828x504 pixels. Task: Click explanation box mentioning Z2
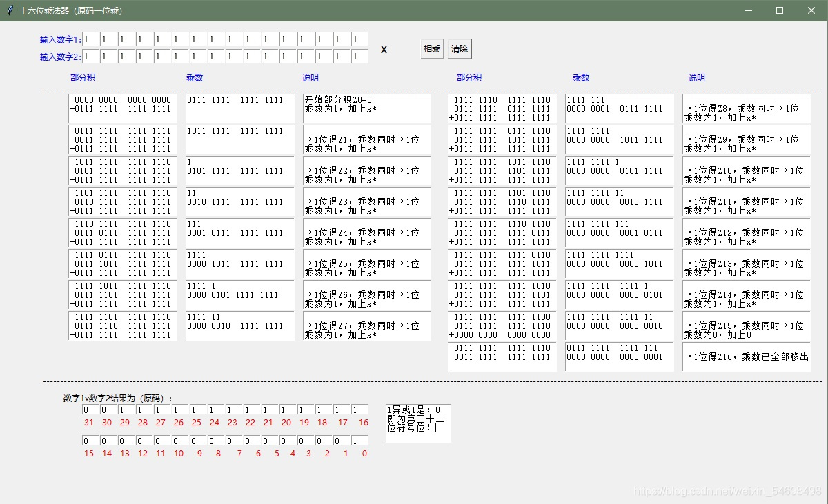point(367,171)
